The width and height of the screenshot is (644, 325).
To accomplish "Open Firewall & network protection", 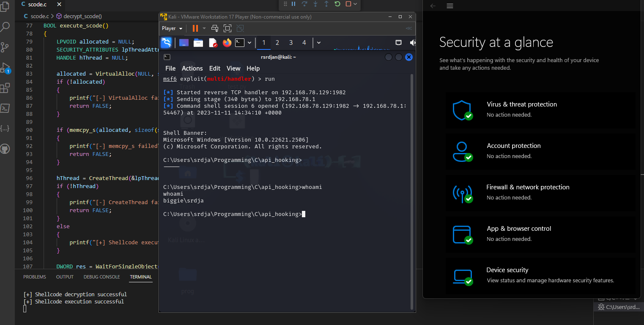I will coord(540,193).
